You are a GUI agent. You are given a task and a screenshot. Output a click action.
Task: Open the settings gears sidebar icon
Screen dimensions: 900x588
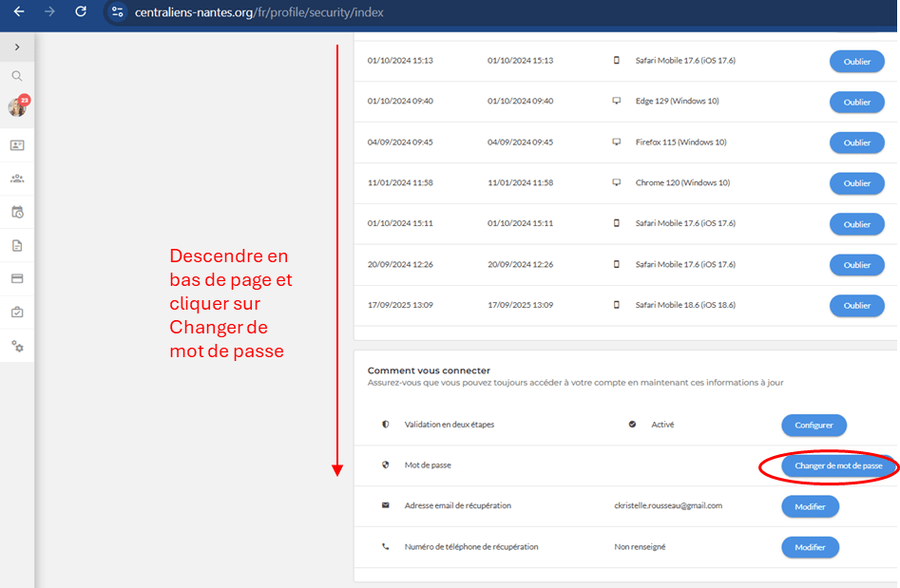17,346
